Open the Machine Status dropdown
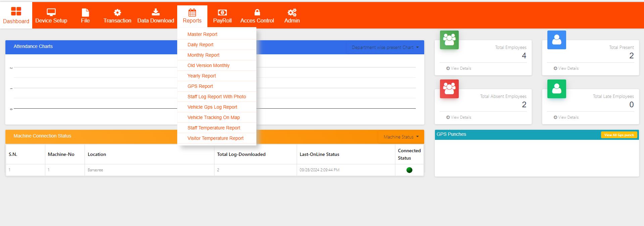Viewport: 644px width, 226px height. point(401,137)
